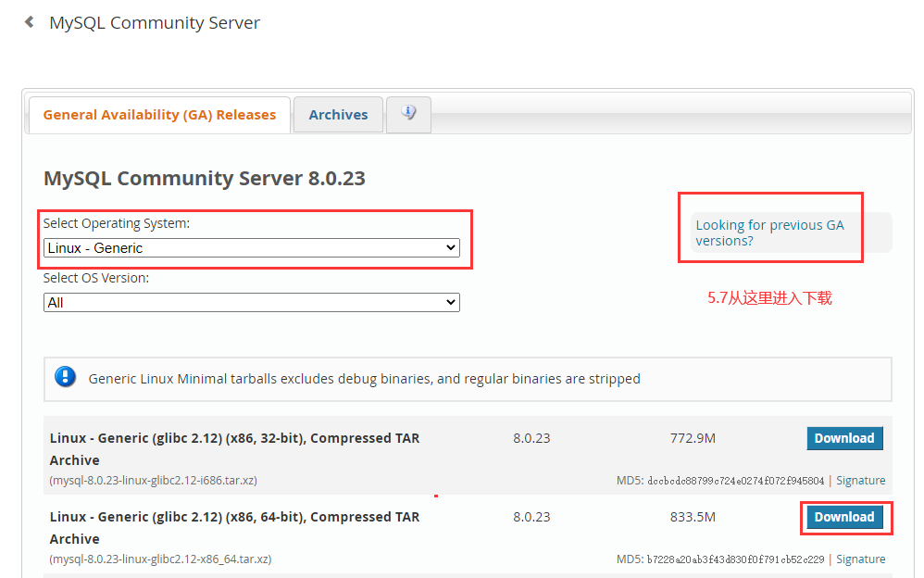Open the Looking for previous GA versions link
The width and height of the screenshot is (924, 578).
click(768, 232)
